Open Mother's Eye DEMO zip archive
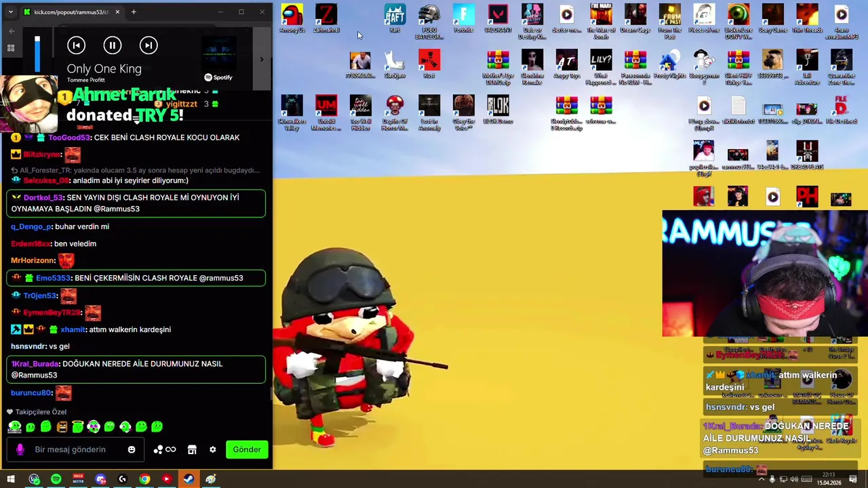Screen dimensions: 868x488 [x=498, y=66]
